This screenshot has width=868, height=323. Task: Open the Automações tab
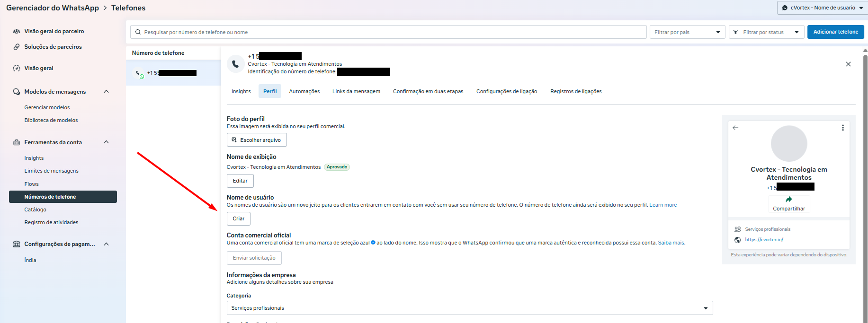pyautogui.click(x=304, y=91)
